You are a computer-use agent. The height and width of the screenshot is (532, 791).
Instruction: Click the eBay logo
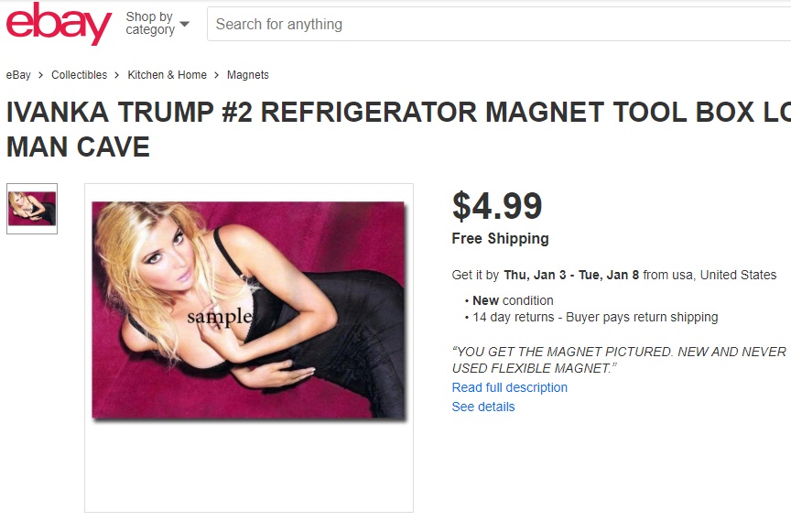[x=59, y=24]
